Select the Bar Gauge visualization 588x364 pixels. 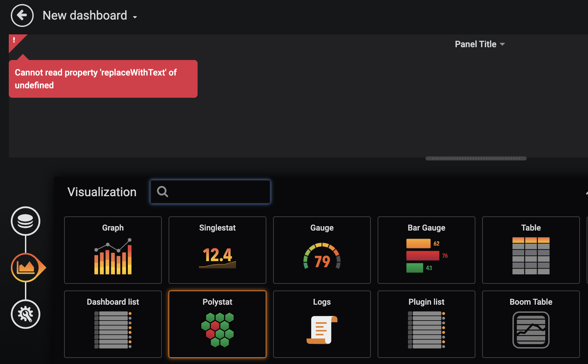[427, 250]
